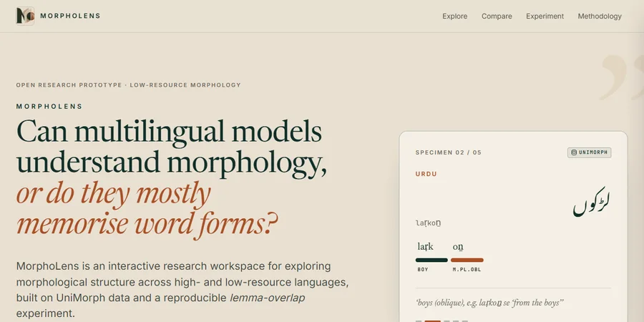
Task: Click the 'oṉ' morpheme segment
Action: 458,247
